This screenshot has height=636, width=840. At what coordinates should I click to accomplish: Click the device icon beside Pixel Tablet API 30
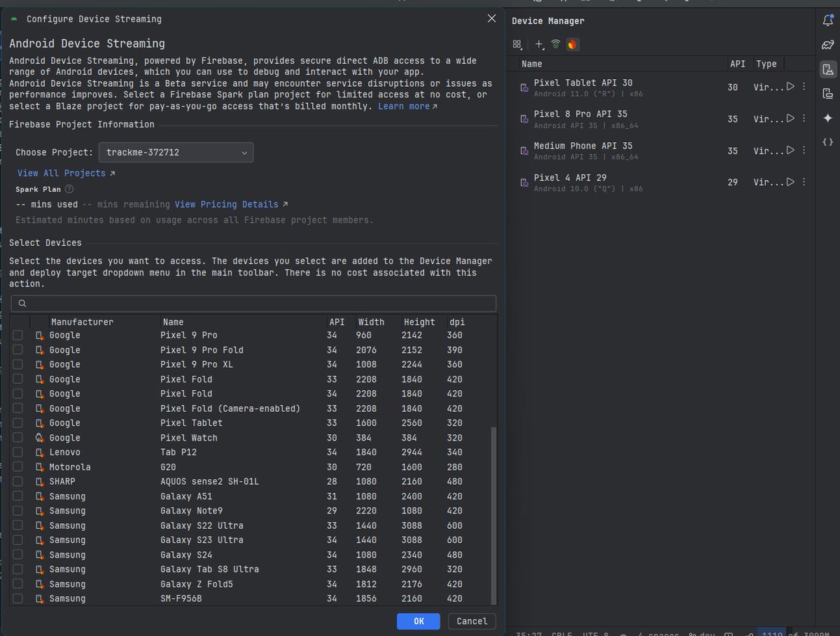[x=524, y=88]
